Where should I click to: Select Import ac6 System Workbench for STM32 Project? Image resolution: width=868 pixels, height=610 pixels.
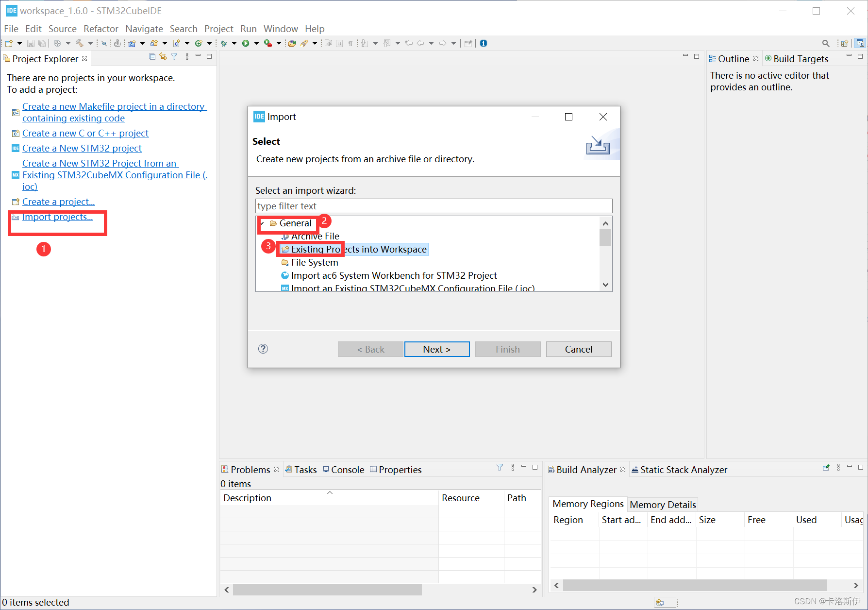[389, 275]
